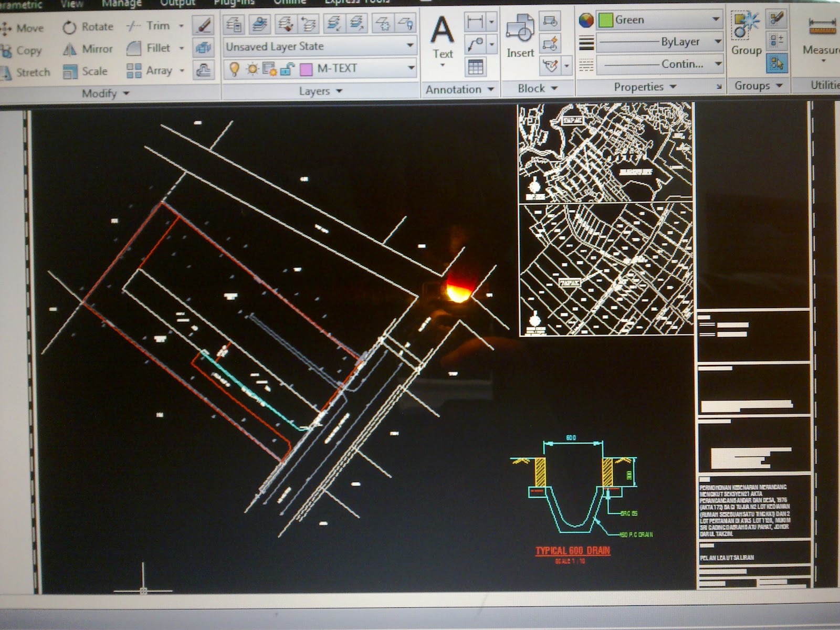Select the Linear dimension tool

(475, 22)
